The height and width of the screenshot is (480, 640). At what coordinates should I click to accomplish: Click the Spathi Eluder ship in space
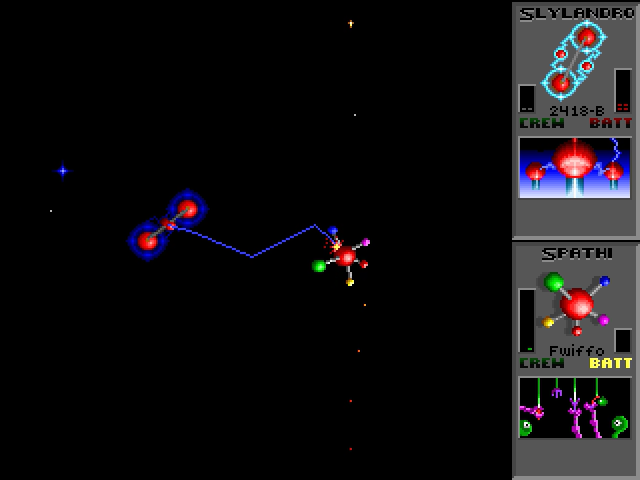point(342,256)
